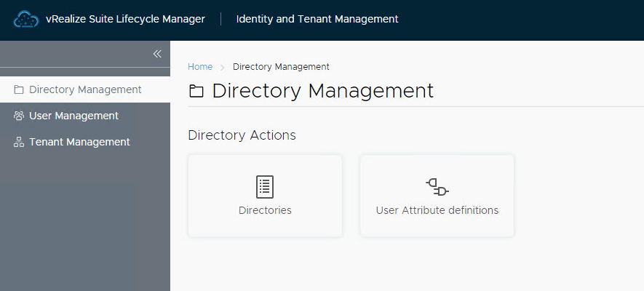Click the User Attribute definitions plug icon
This screenshot has height=291, width=644.
click(437, 187)
